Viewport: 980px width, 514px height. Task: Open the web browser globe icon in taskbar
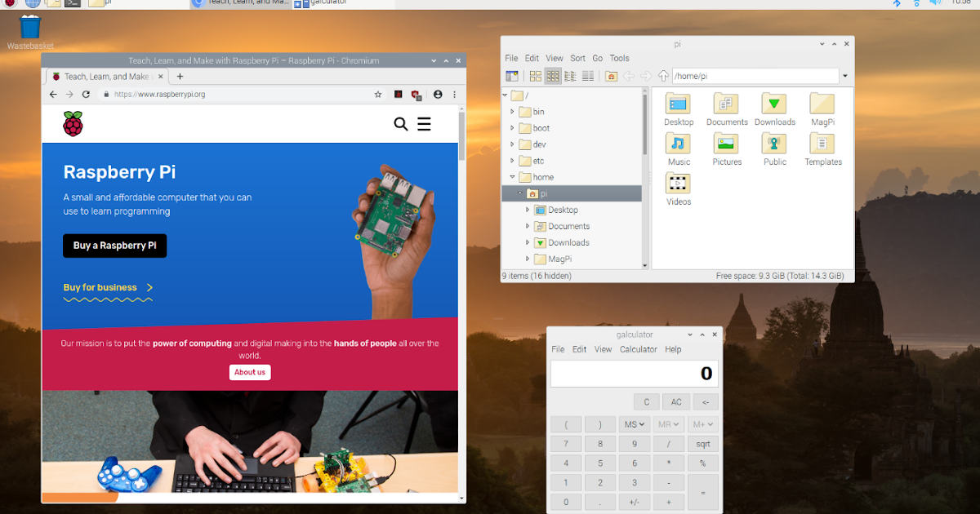(33, 5)
